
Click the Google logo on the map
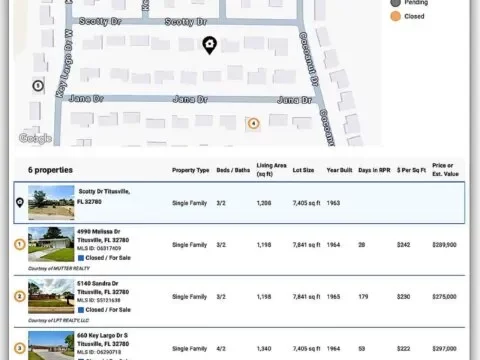[35, 138]
